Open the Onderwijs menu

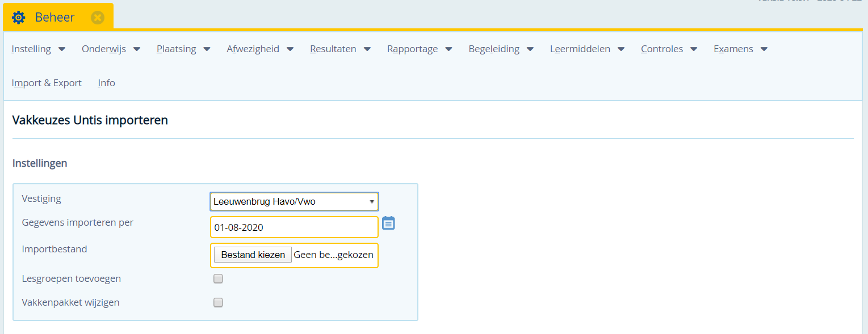point(111,49)
